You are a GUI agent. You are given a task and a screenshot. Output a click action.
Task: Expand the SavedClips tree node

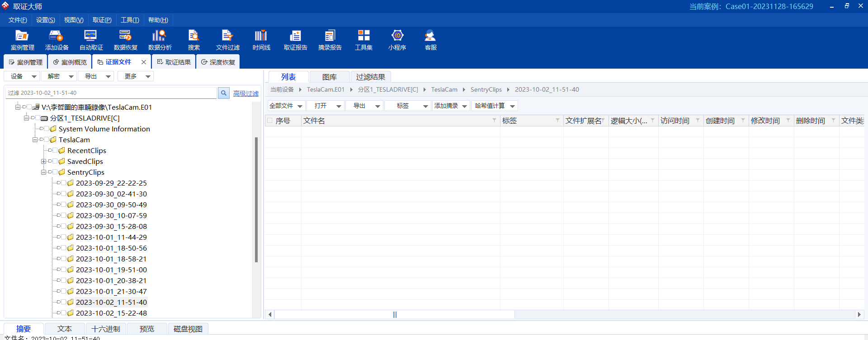(x=43, y=161)
